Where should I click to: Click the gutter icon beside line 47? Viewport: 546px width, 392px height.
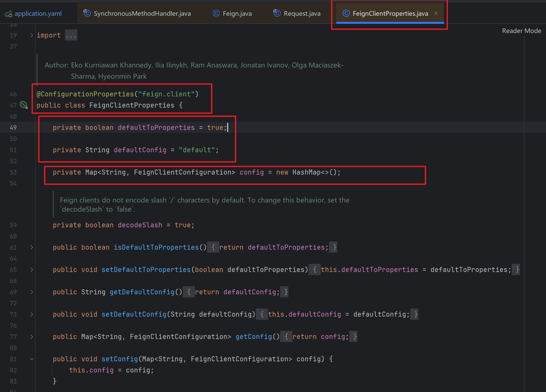click(24, 105)
